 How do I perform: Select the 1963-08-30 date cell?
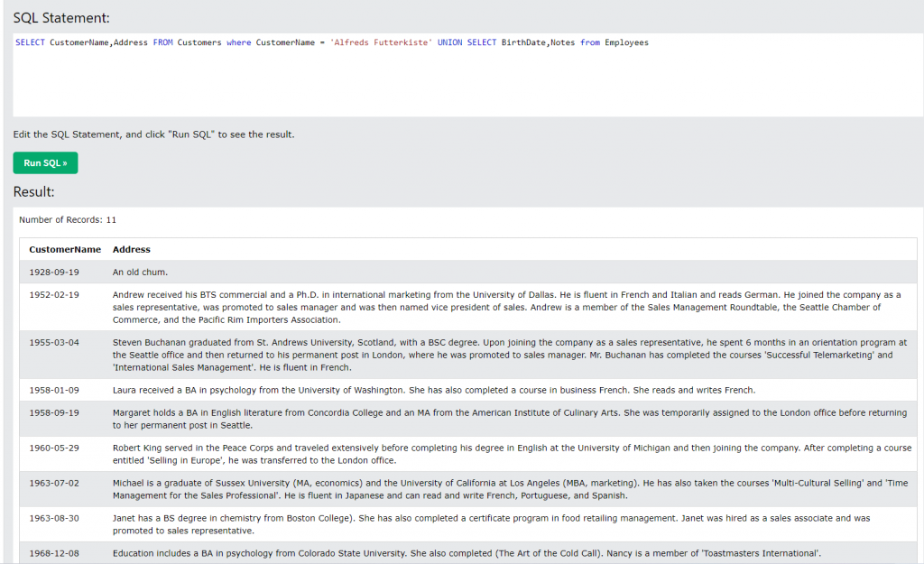pos(54,518)
